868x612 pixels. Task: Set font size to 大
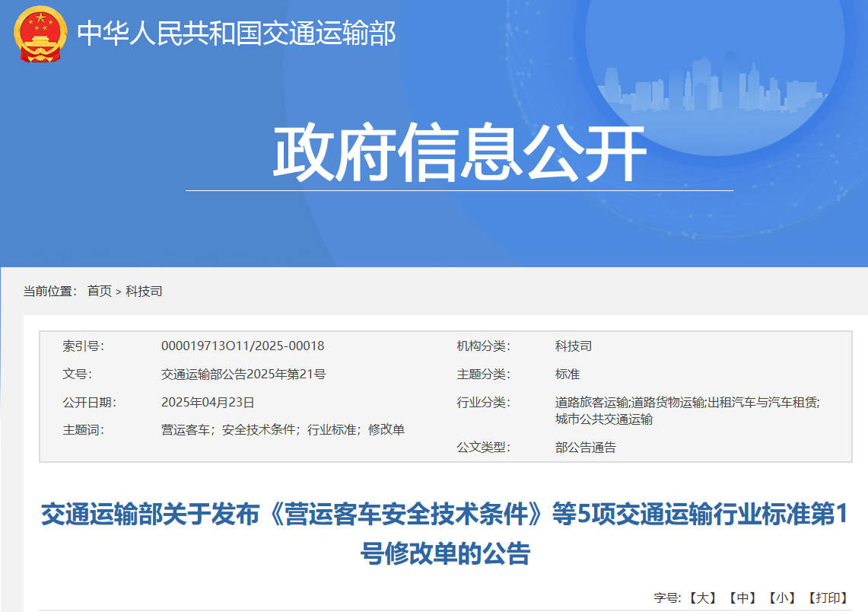tap(703, 598)
